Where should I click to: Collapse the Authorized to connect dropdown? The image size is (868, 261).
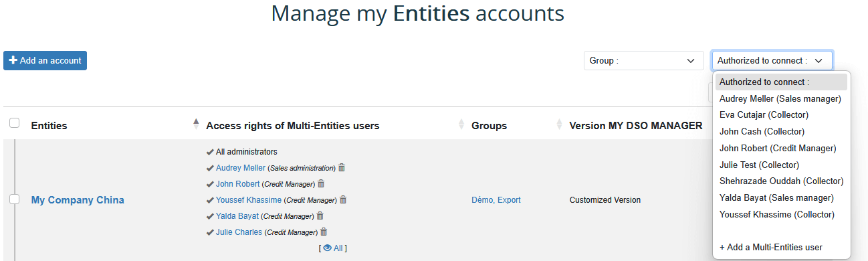click(772, 60)
